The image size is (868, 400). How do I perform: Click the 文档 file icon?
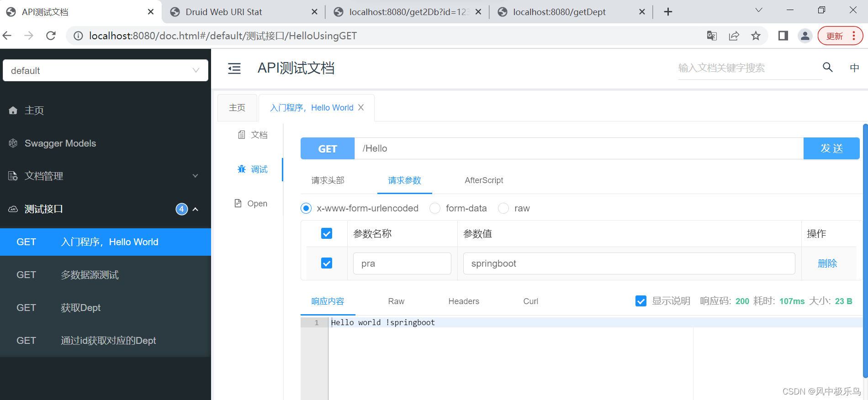pyautogui.click(x=242, y=135)
